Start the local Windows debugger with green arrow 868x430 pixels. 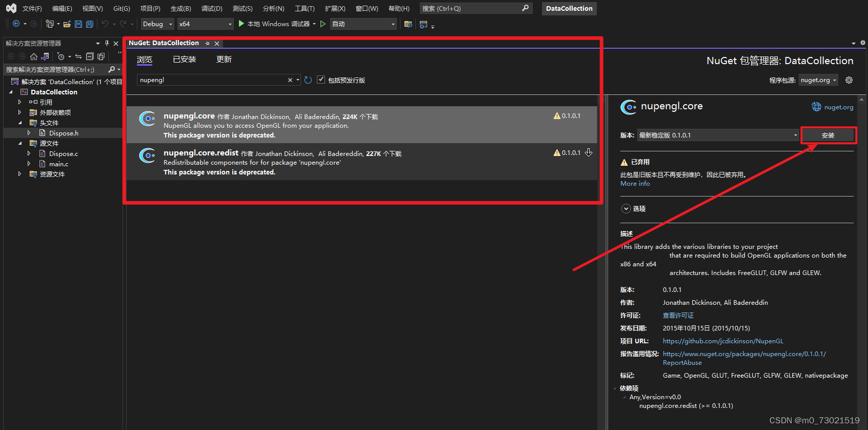(241, 24)
